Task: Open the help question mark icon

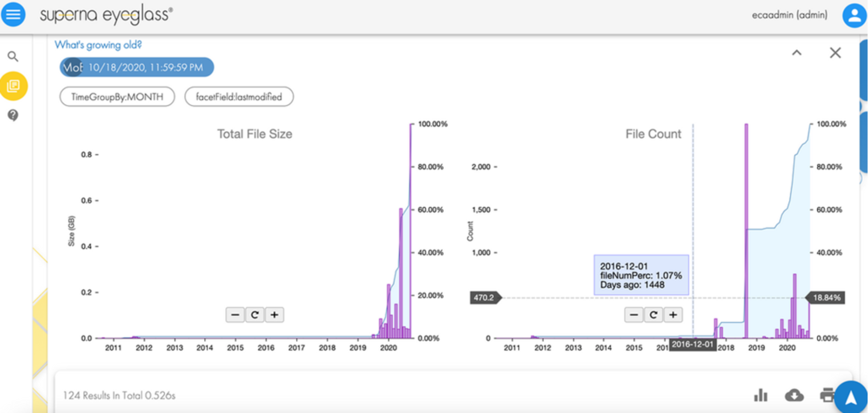Action: [x=13, y=115]
